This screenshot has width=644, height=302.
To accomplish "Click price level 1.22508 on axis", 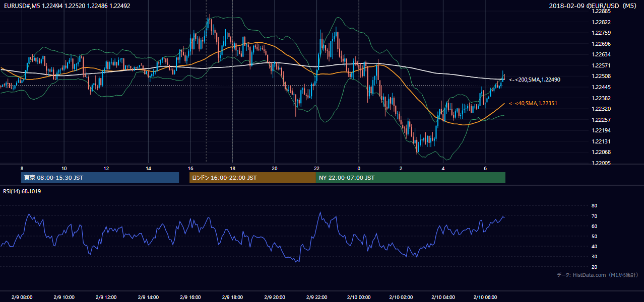I will pyautogui.click(x=601, y=76).
